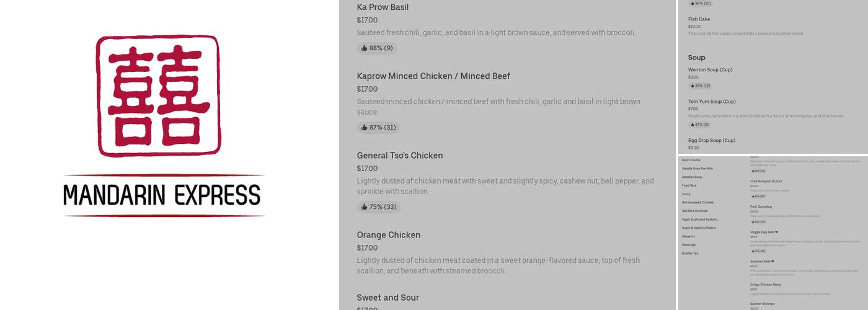Open the Kaprow Minced Chicken / Minced Beef item
The width and height of the screenshot is (868, 310).
click(433, 76)
